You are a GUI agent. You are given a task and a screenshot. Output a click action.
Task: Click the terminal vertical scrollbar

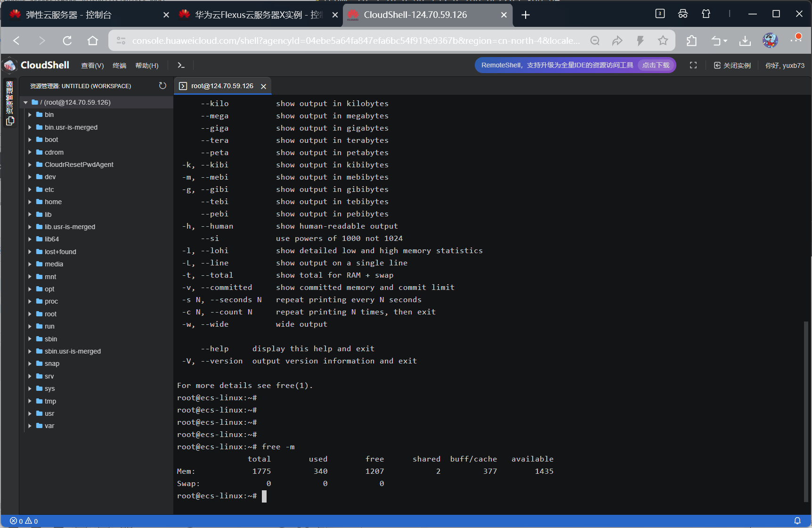806,412
